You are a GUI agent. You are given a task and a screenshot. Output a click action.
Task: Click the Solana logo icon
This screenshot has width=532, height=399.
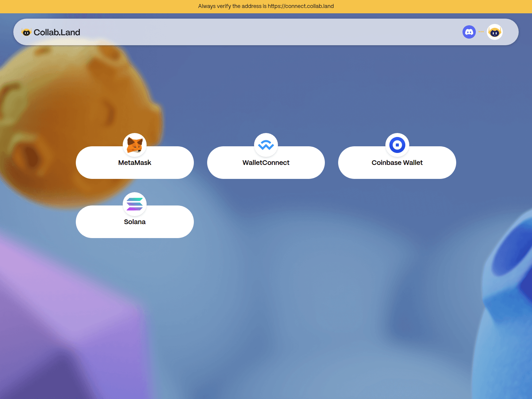point(135,204)
